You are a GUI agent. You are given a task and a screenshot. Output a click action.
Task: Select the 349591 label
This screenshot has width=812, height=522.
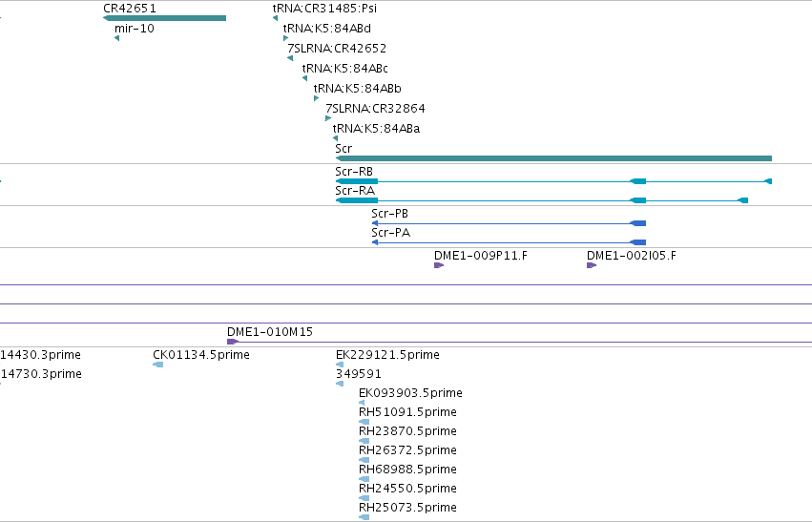359,374
